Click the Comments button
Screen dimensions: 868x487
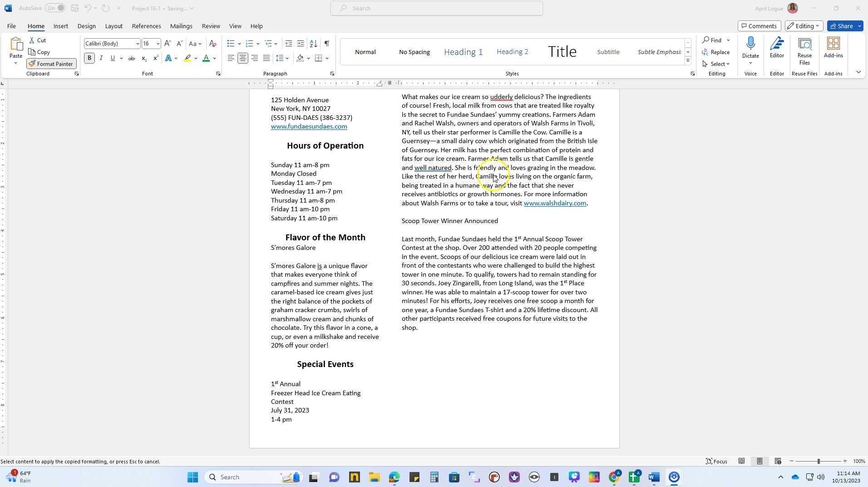coord(759,26)
